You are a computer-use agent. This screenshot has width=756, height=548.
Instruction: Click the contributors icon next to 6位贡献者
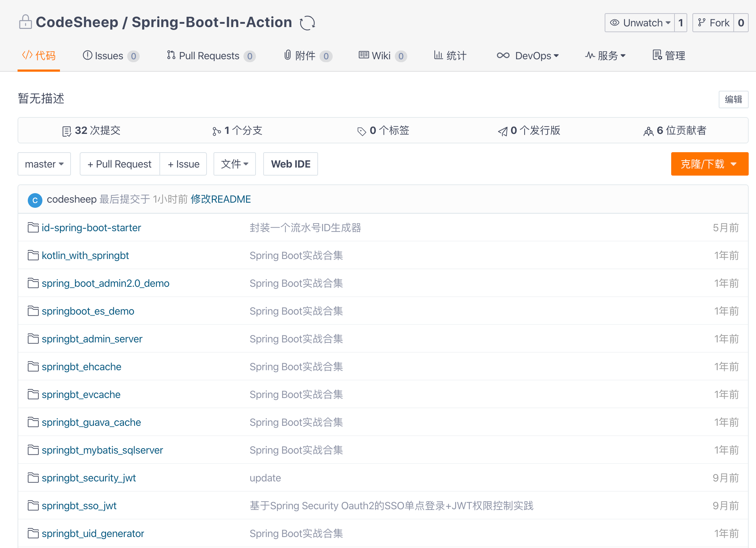(x=648, y=131)
